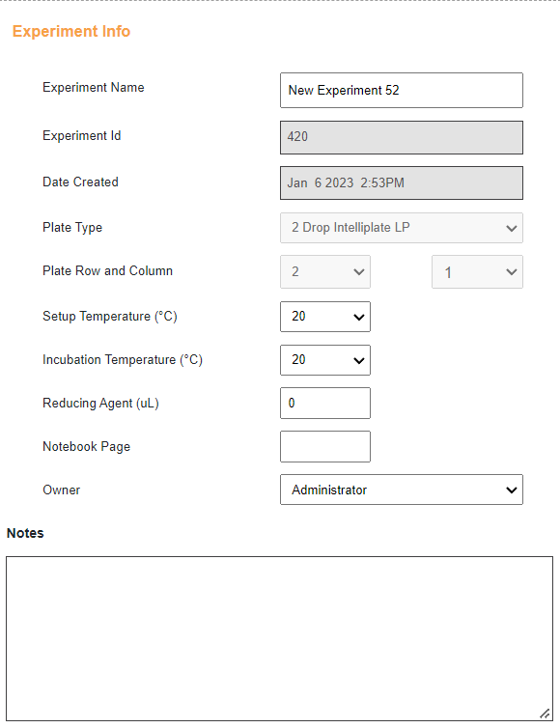
Task: Click inside the Notes text area
Action: tap(280, 638)
